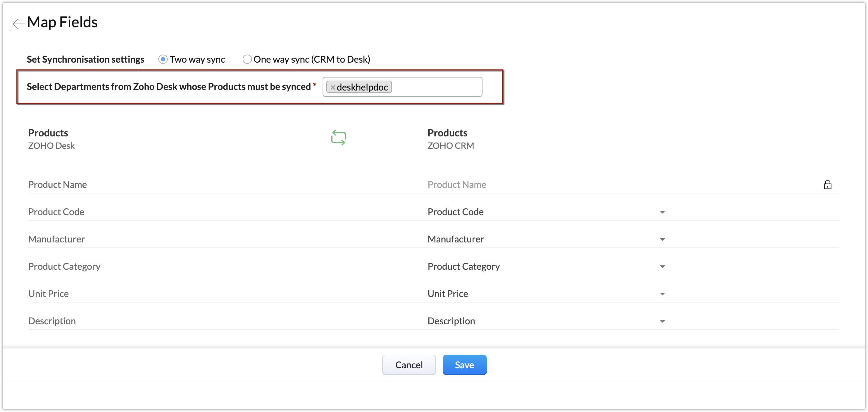Click the Cancel button

[x=409, y=365]
